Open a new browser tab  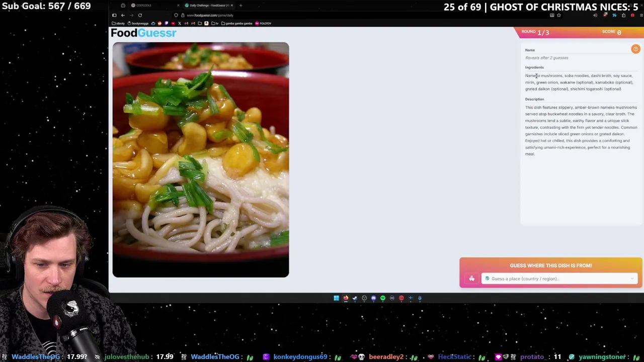click(241, 6)
